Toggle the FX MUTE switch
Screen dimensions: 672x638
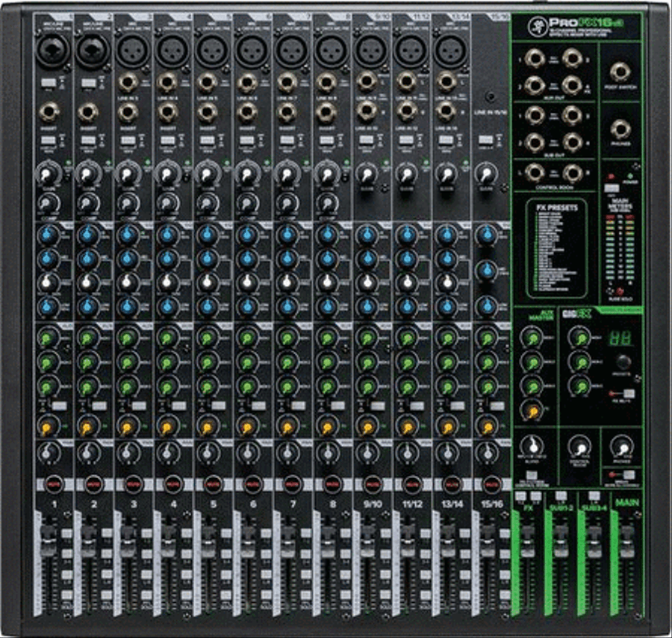pos(629,394)
